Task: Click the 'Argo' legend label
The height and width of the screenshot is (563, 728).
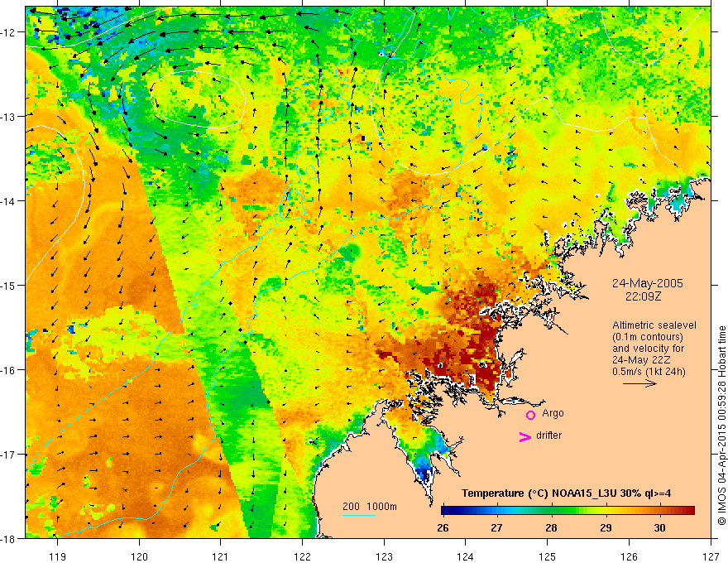Action: pyautogui.click(x=553, y=413)
